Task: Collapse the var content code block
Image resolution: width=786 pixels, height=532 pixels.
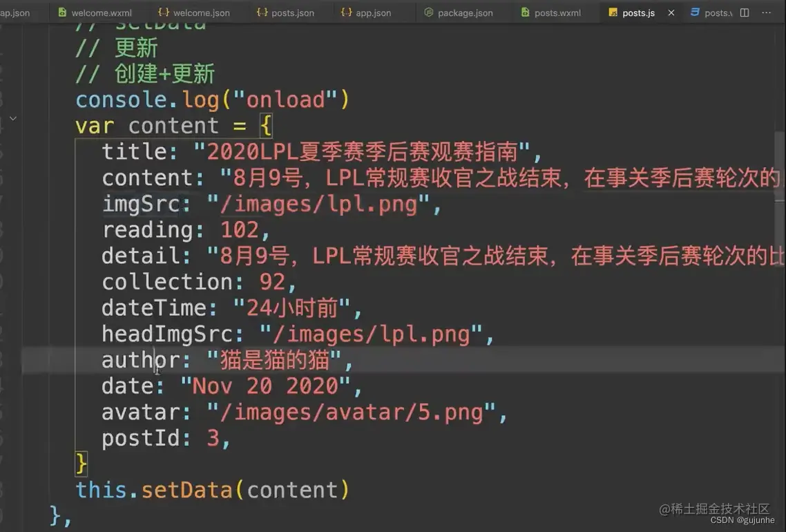Action: pos(14,118)
